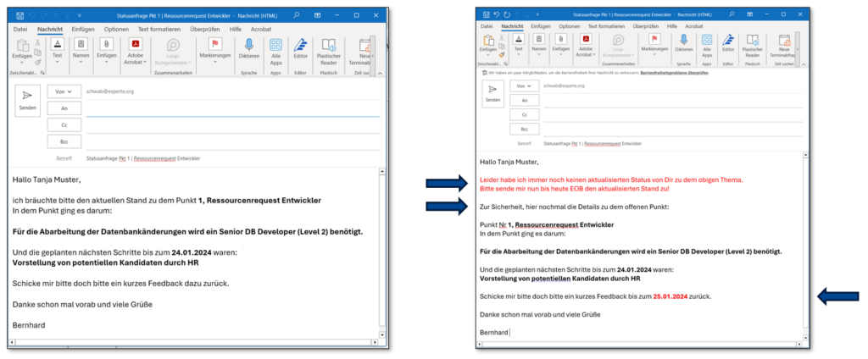Launch Editor in left window ribbon
868x359 pixels.
coord(301,48)
